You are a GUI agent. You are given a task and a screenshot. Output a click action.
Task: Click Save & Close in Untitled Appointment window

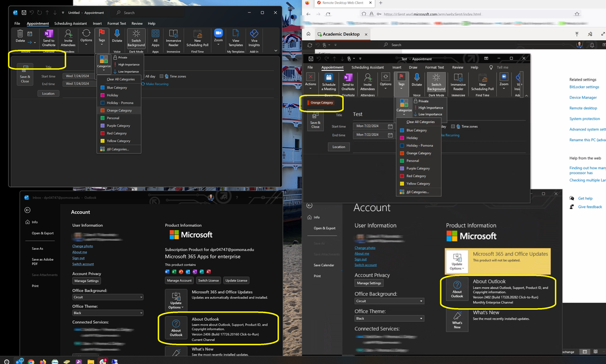(x=25, y=74)
